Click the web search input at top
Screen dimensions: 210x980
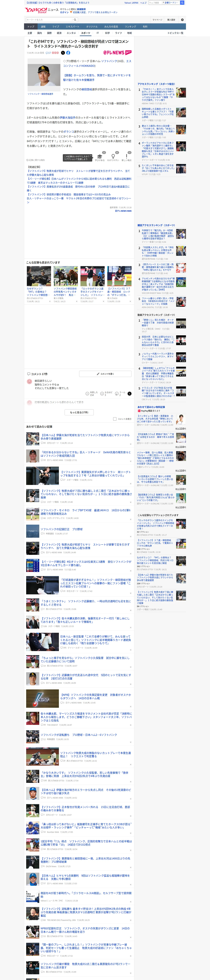(155, 3)
